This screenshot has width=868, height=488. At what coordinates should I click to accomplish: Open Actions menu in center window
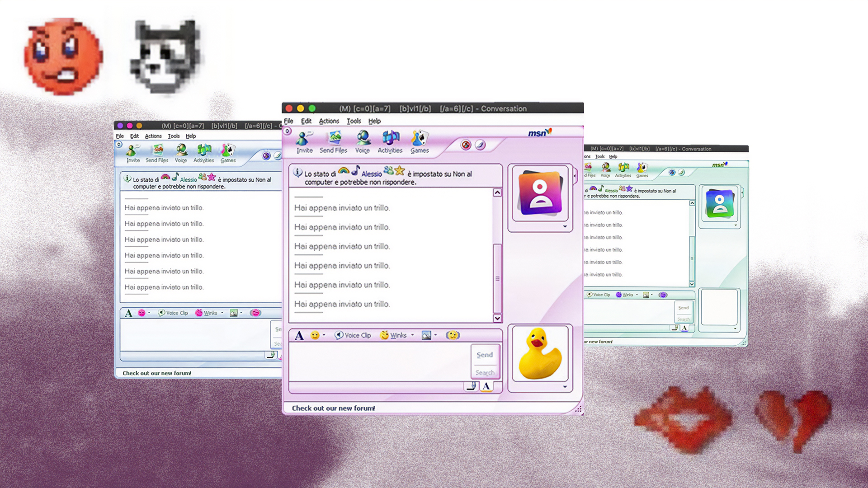point(329,121)
